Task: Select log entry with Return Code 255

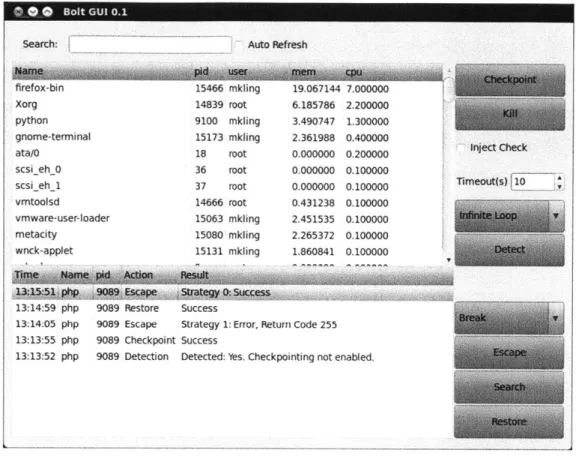Action: click(x=233, y=324)
